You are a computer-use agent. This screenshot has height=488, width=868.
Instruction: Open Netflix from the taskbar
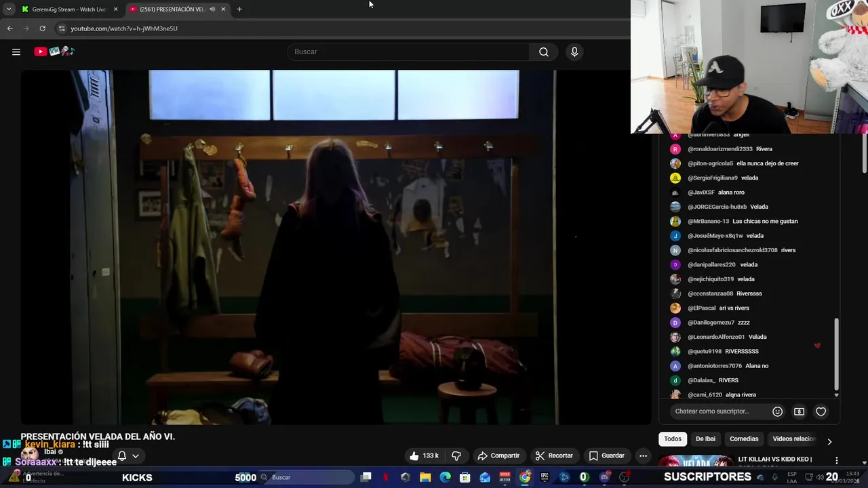click(x=386, y=477)
